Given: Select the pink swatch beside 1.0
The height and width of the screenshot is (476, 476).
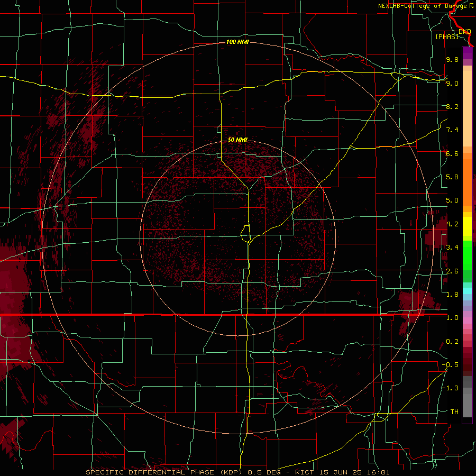Looking at the screenshot, I should pyautogui.click(x=467, y=321).
